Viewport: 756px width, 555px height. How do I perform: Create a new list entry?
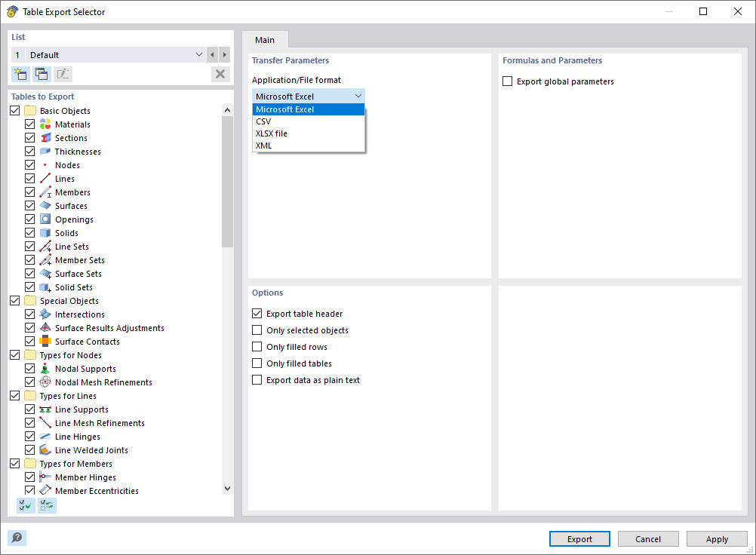pos(20,73)
